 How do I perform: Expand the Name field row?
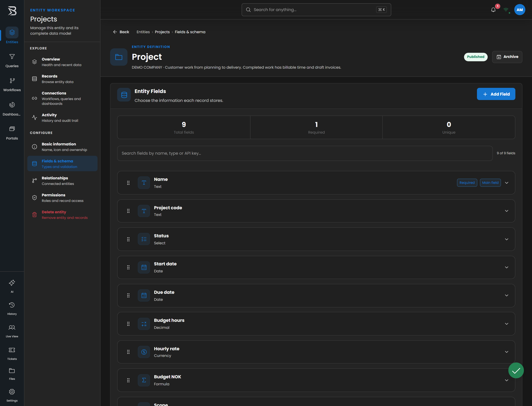506,183
